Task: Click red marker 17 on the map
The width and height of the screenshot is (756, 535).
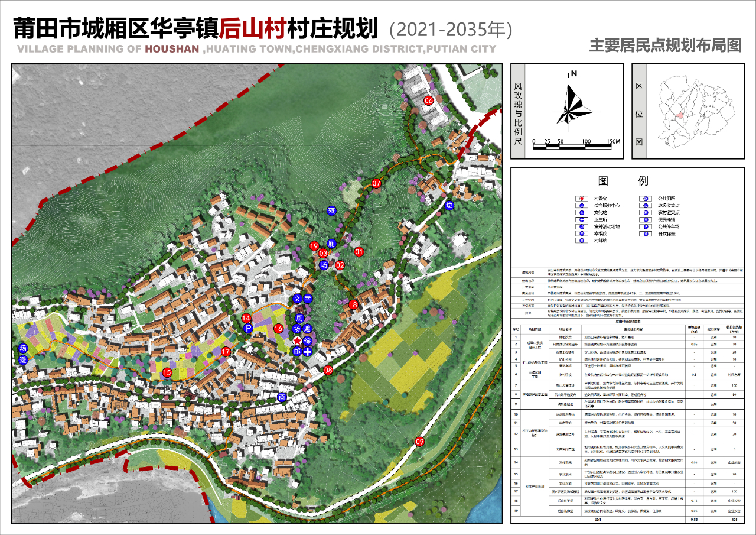Action: point(225,352)
